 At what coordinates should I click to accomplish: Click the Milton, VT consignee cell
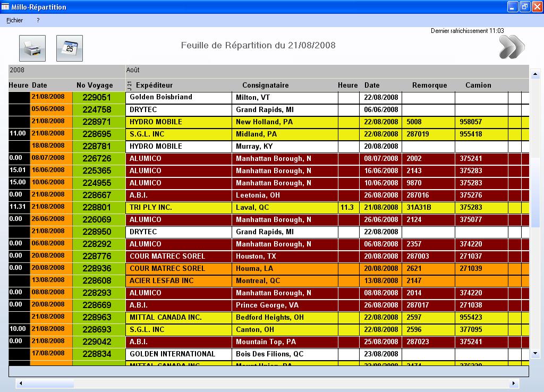click(x=285, y=98)
